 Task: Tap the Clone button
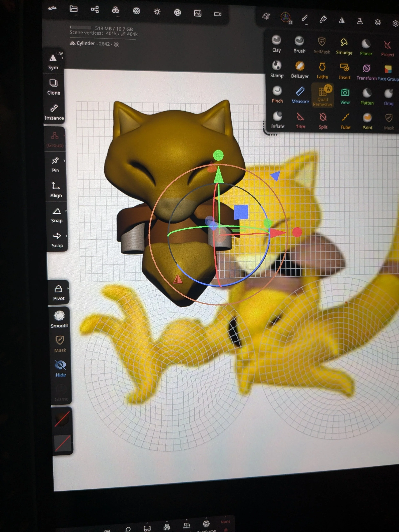coord(54,87)
